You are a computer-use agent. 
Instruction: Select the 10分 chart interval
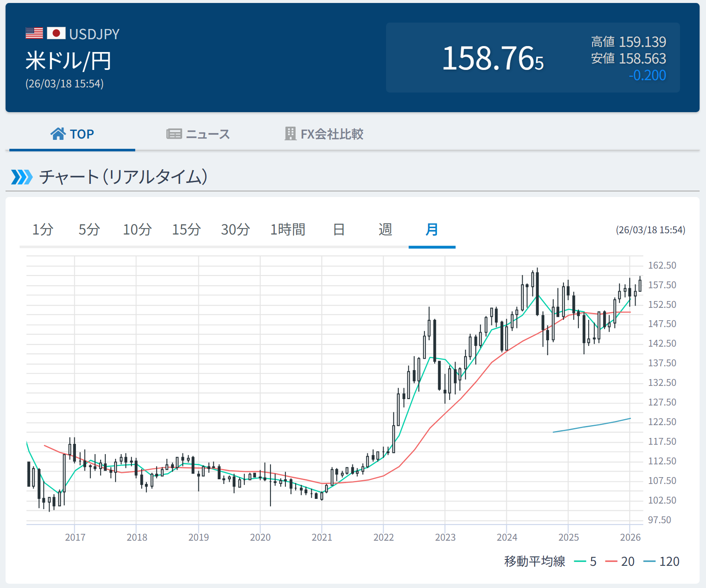pyautogui.click(x=137, y=230)
